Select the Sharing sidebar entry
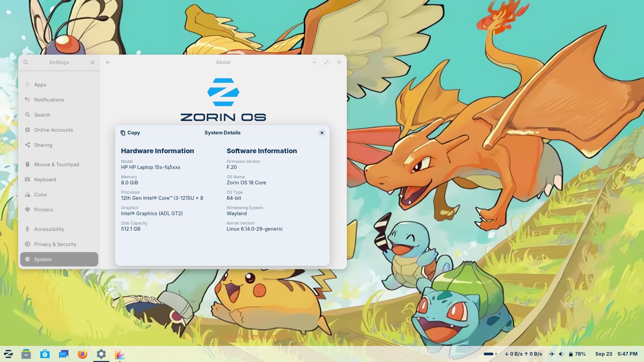The image size is (644, 362). click(x=43, y=145)
